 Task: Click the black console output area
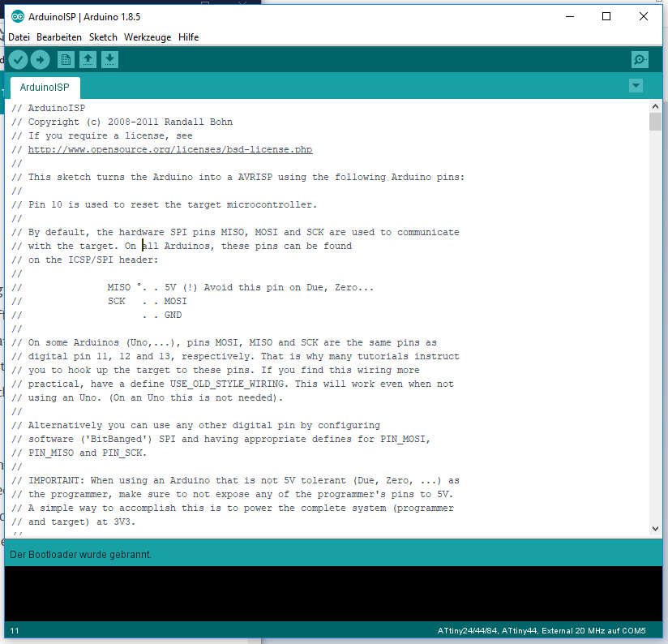[x=333, y=593]
